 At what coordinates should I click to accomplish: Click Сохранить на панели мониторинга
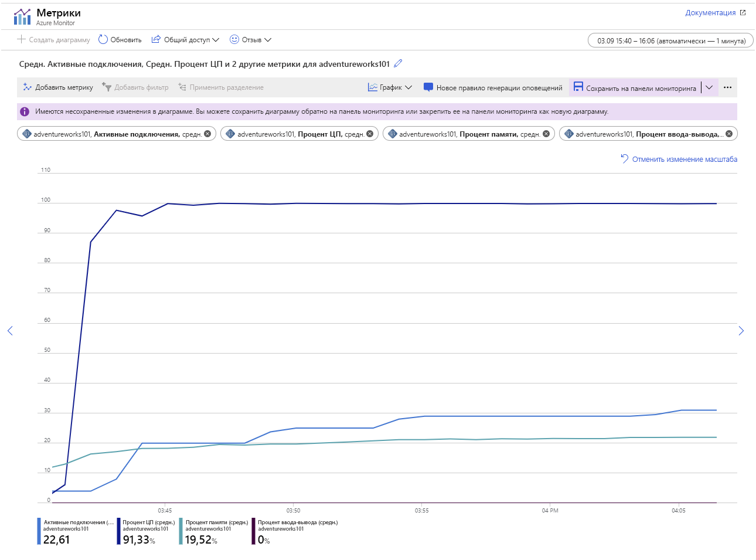[x=635, y=87]
